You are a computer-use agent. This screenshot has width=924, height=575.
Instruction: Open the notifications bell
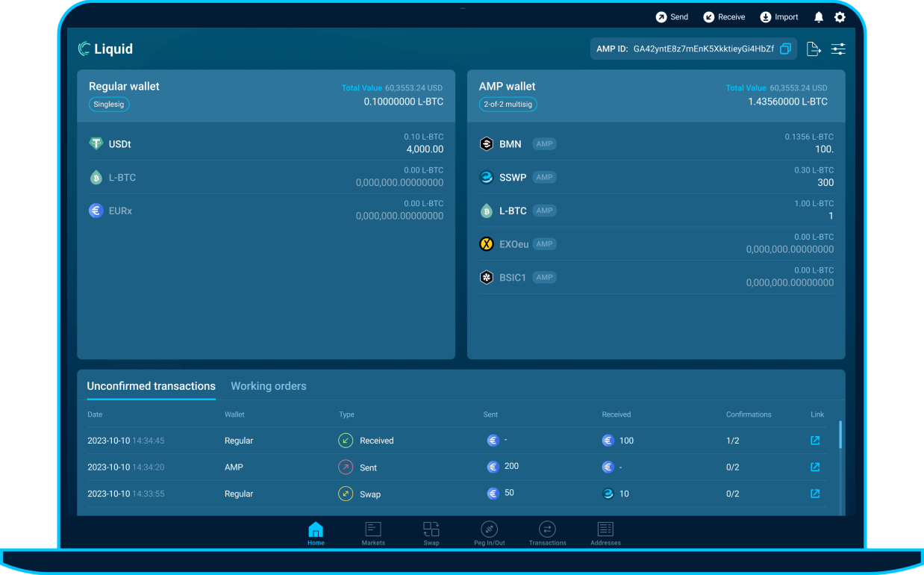(818, 16)
